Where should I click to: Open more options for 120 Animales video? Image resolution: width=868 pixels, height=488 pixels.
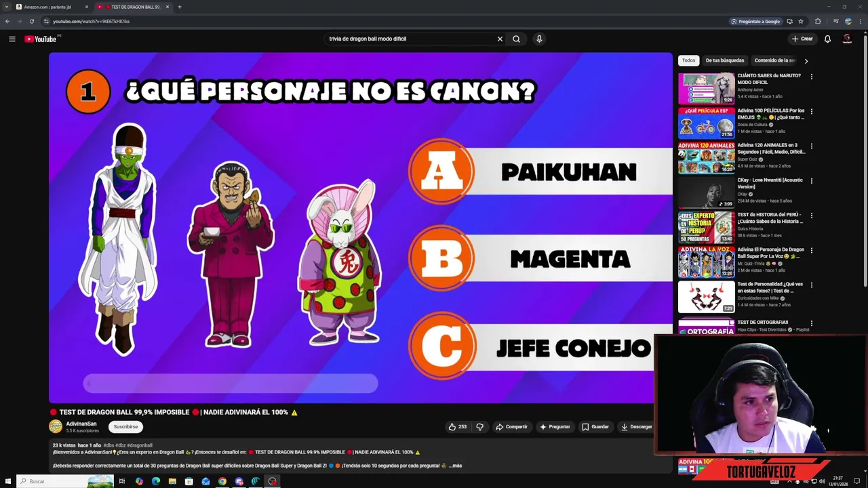[x=811, y=146]
